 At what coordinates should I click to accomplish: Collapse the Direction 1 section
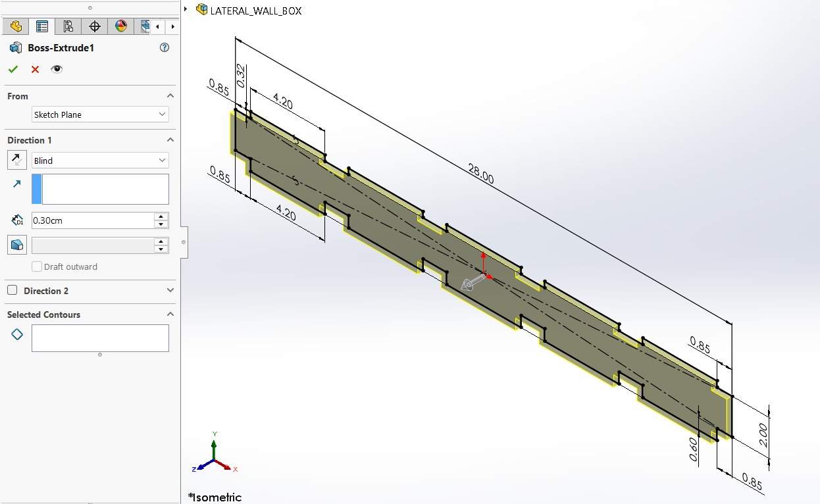(170, 140)
